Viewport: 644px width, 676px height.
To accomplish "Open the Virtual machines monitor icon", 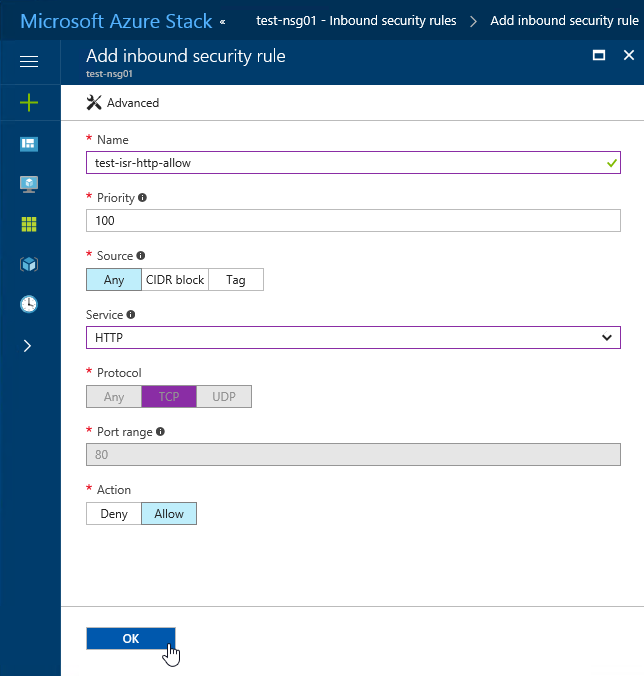I will coord(29,184).
